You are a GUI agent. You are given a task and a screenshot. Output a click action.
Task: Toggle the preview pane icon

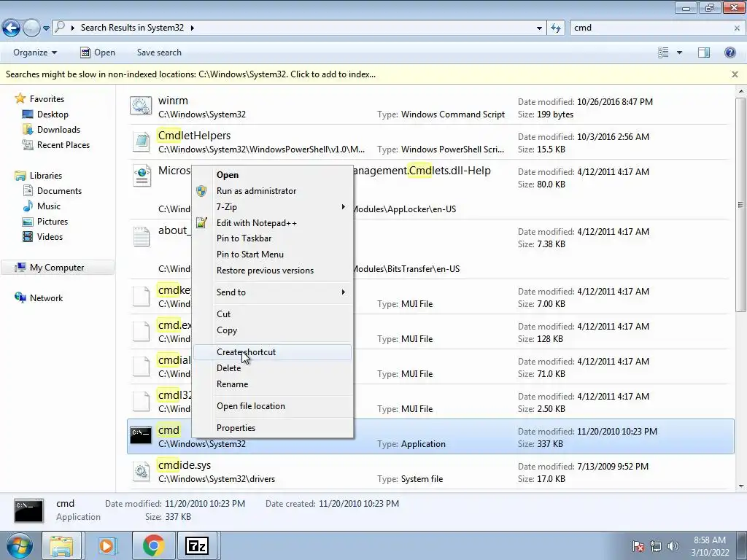[x=704, y=52]
